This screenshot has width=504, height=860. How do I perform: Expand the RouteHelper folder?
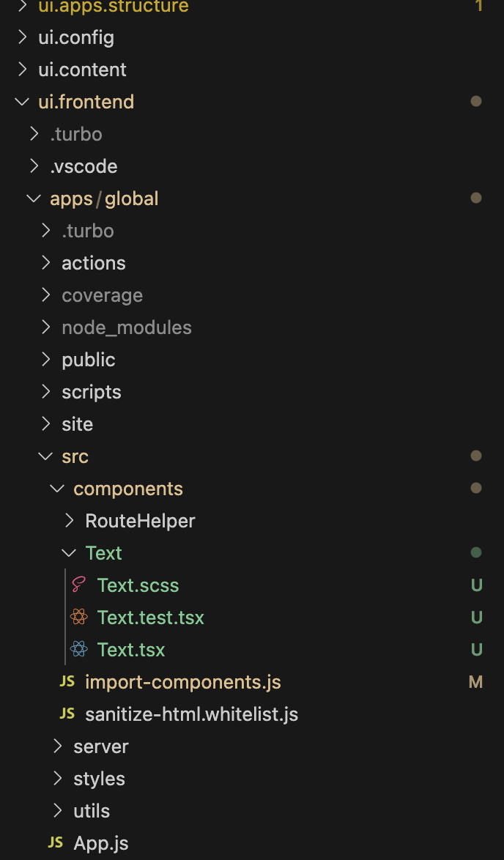pos(70,521)
